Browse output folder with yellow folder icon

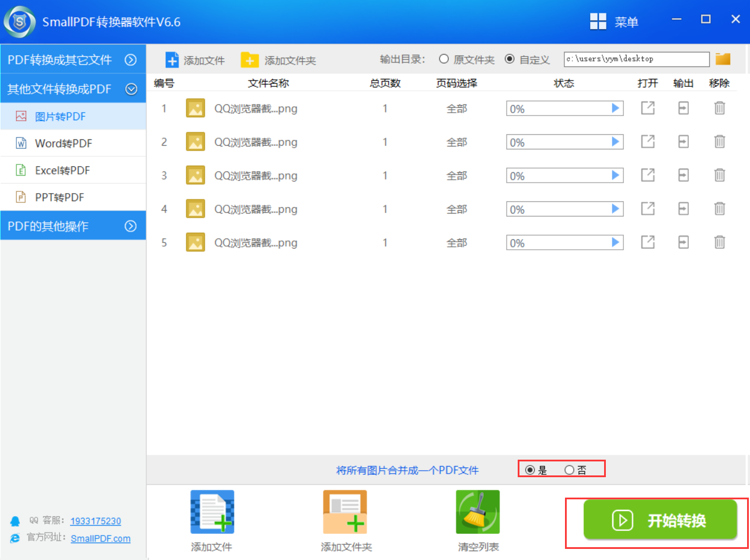tap(723, 59)
